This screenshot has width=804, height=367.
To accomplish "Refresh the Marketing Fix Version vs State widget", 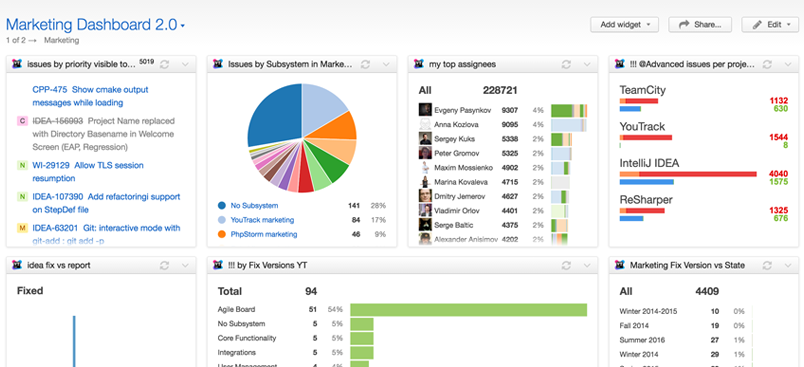I will pos(768,265).
